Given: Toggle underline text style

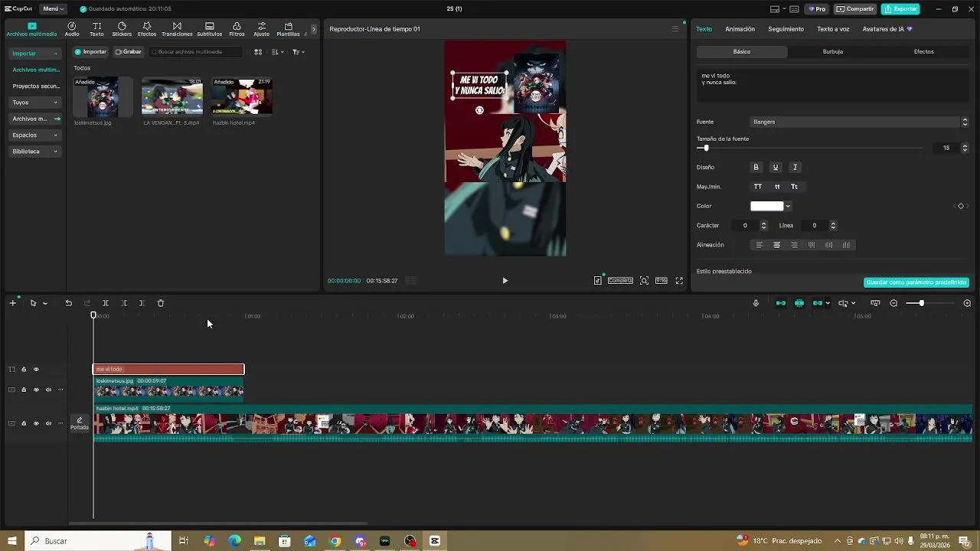Looking at the screenshot, I should pos(776,168).
